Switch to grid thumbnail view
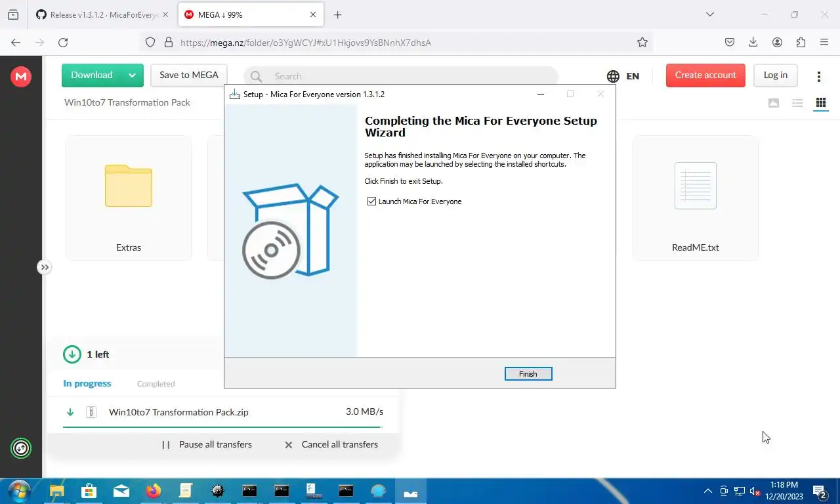 820,103
